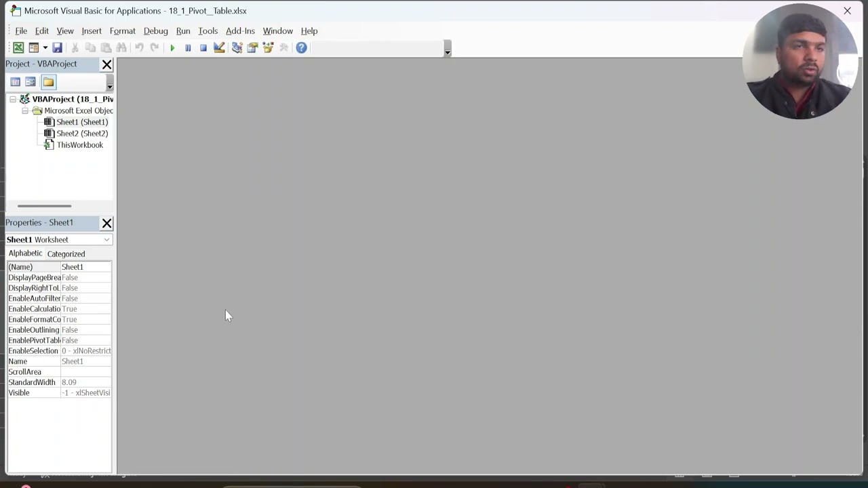Open the Insert menu
Viewport: 868px width, 488px height.
[x=92, y=31]
